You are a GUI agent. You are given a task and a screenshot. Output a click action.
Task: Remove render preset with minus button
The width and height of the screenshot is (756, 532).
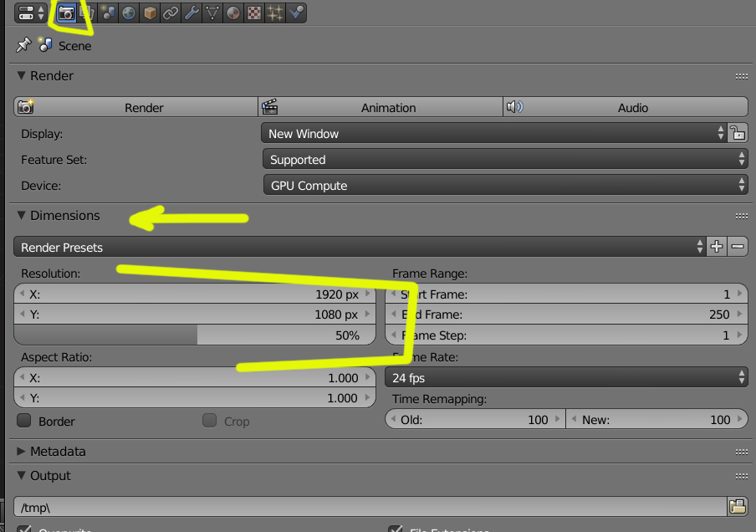tap(738, 247)
